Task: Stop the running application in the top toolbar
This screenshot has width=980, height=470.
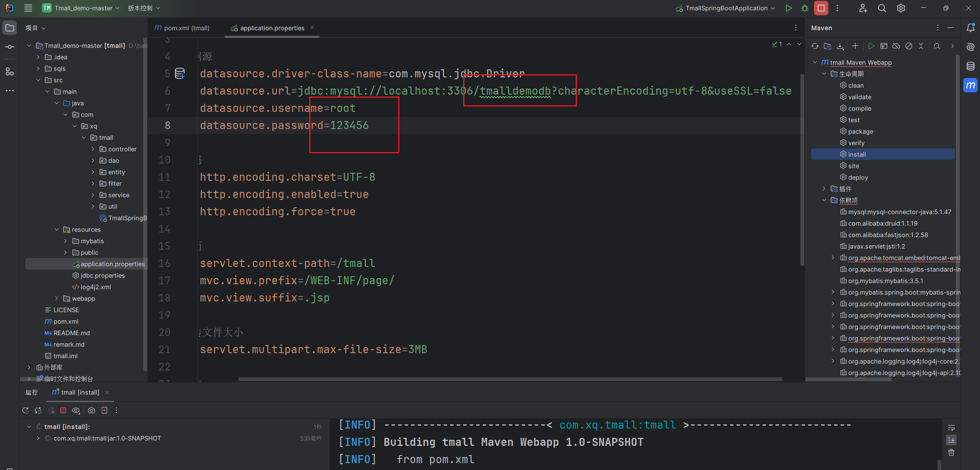Action: click(821, 8)
